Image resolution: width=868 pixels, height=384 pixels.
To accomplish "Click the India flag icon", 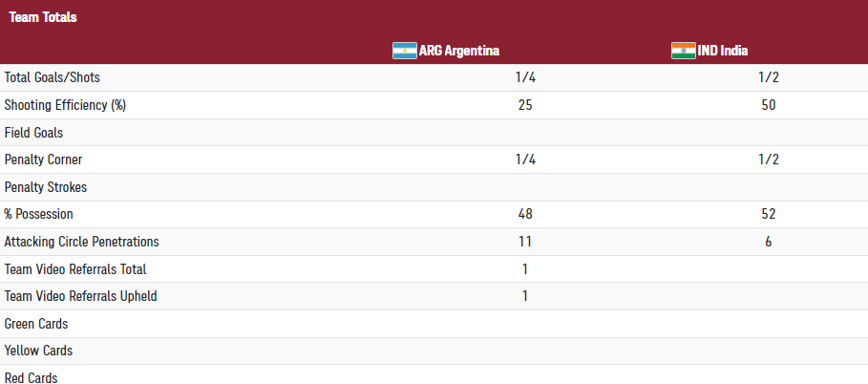I will (x=683, y=51).
